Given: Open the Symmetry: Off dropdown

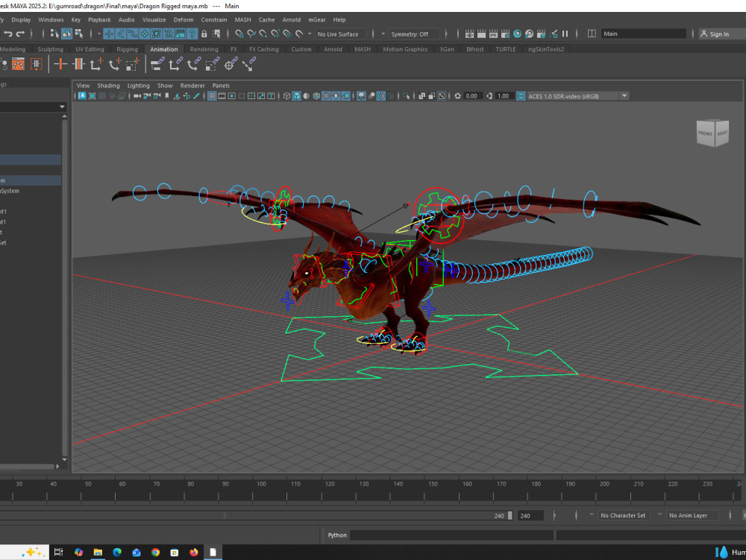Looking at the screenshot, I should 413,34.
